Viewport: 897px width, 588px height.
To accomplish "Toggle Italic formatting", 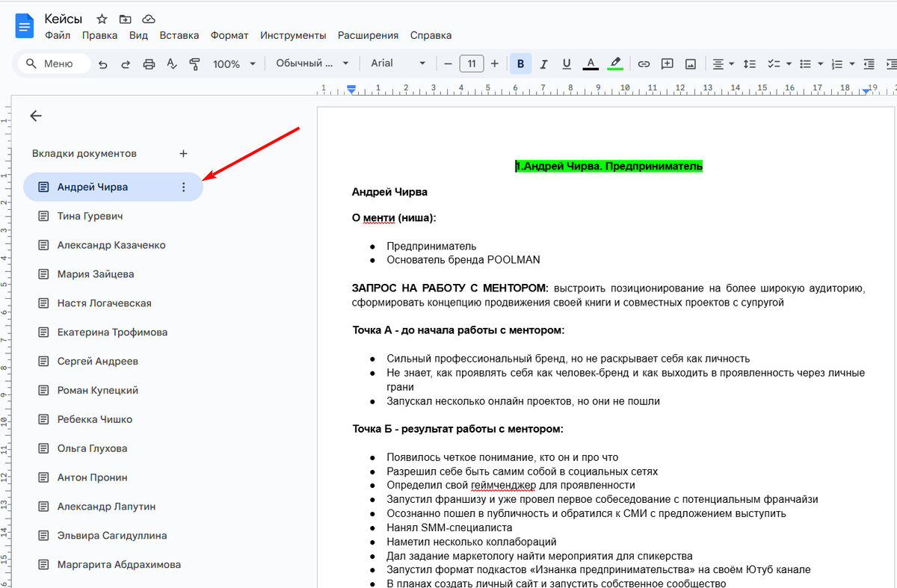I will tap(543, 64).
